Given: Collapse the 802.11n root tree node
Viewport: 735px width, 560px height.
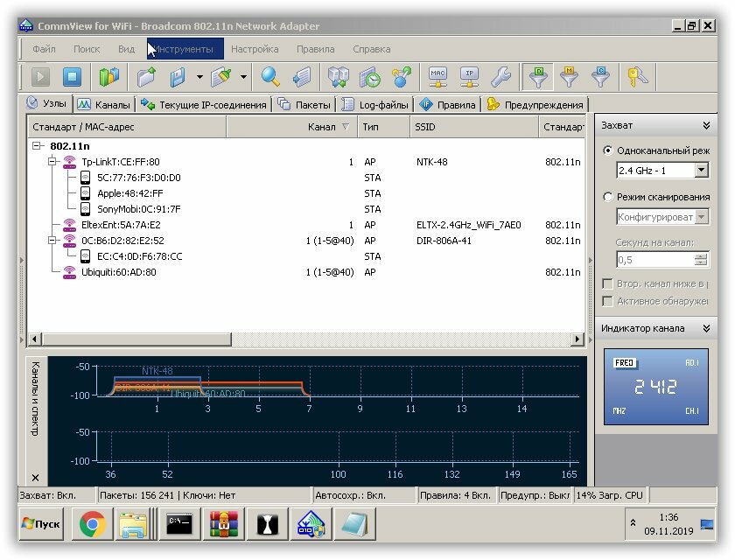Looking at the screenshot, I should click(x=37, y=146).
